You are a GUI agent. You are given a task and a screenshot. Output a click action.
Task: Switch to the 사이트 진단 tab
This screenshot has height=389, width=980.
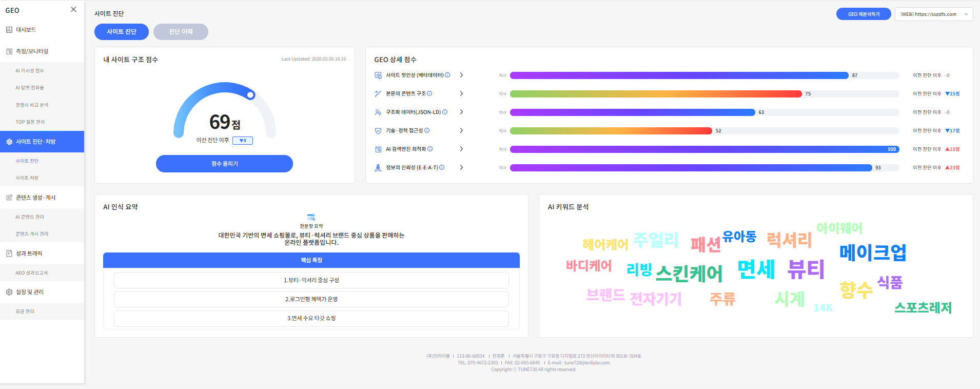click(122, 32)
